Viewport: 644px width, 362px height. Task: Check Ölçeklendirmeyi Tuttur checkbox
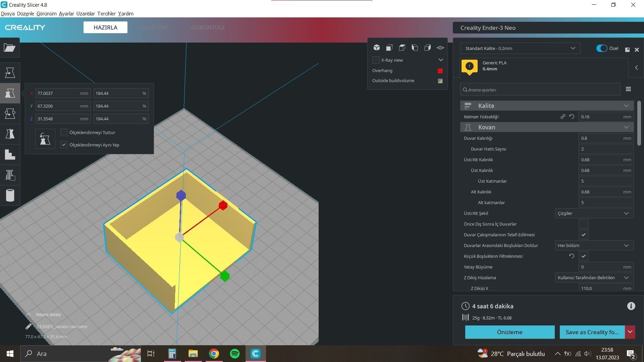click(64, 132)
